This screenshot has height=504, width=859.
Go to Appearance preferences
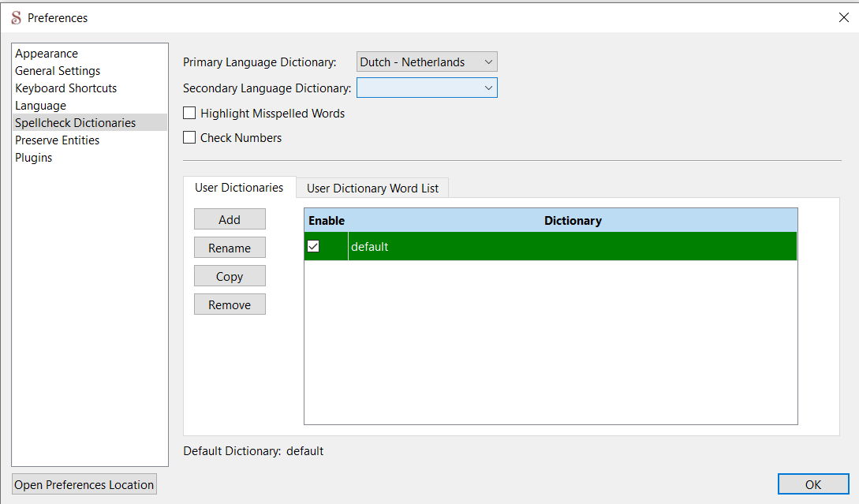(47, 54)
